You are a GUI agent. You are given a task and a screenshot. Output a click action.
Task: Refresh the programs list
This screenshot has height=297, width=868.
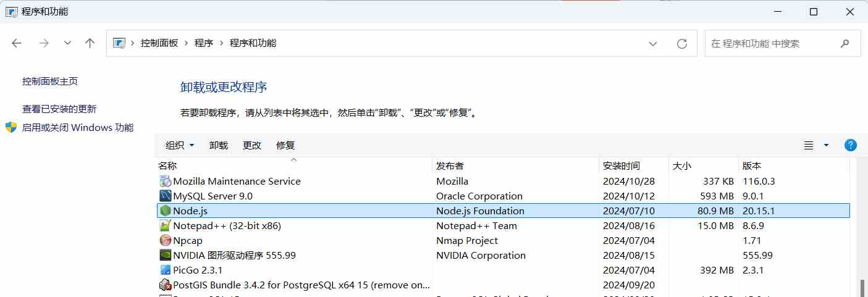(x=682, y=43)
